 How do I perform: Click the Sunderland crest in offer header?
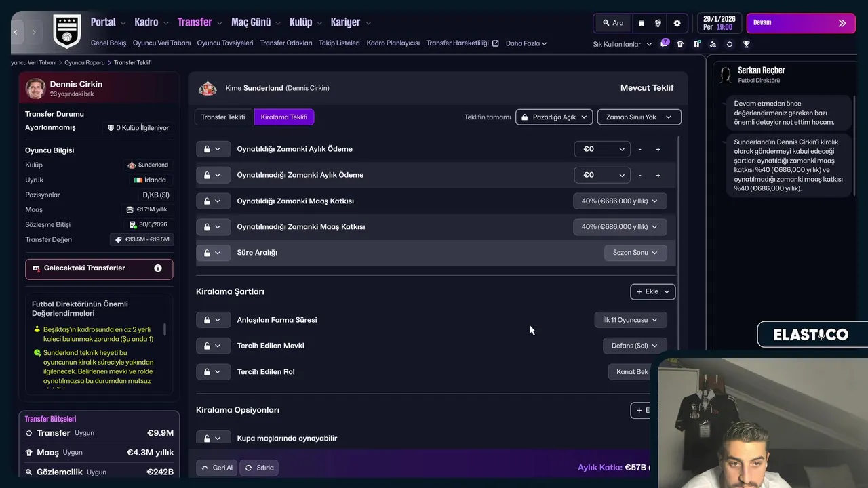pyautogui.click(x=208, y=88)
